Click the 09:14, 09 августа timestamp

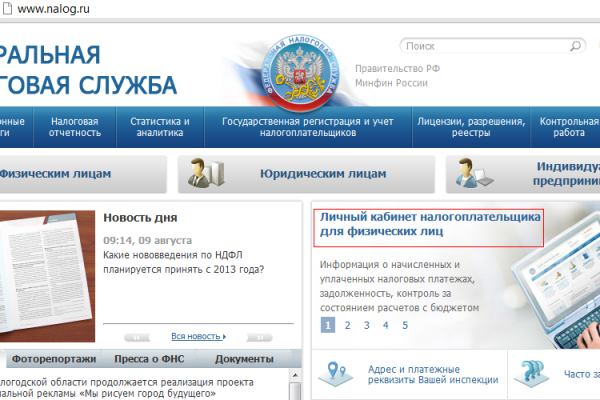[x=147, y=240]
